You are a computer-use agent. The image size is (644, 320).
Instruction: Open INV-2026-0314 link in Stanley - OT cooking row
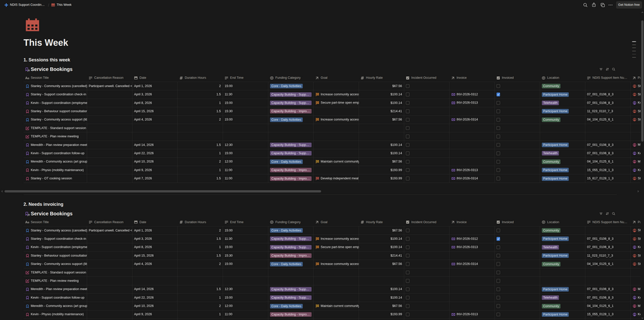point(467,179)
